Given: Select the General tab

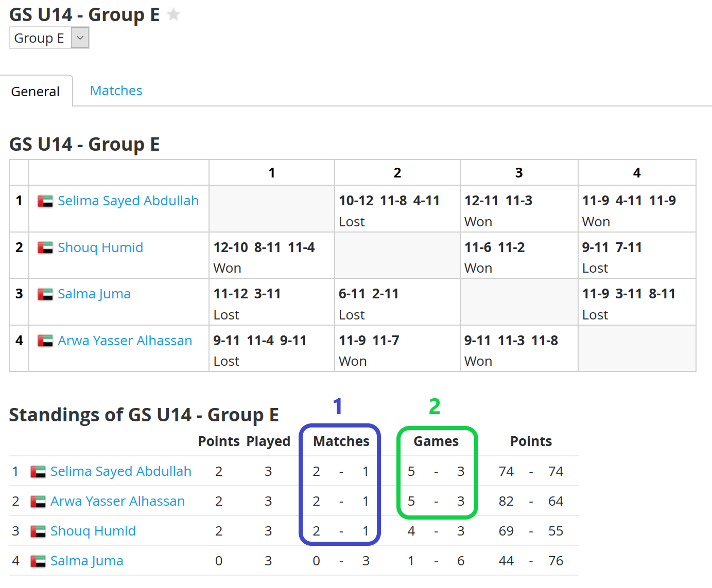Looking at the screenshot, I should (x=36, y=92).
